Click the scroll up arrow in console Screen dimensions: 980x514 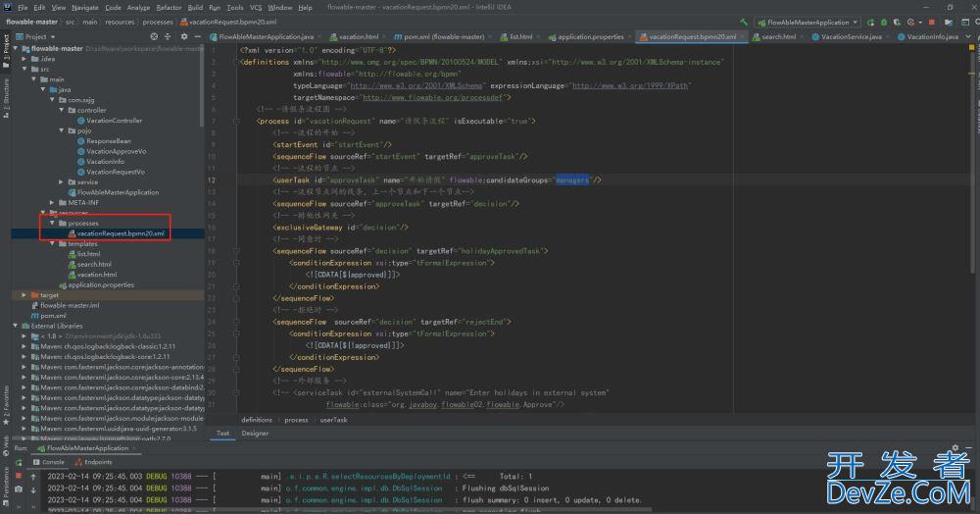(x=33, y=477)
